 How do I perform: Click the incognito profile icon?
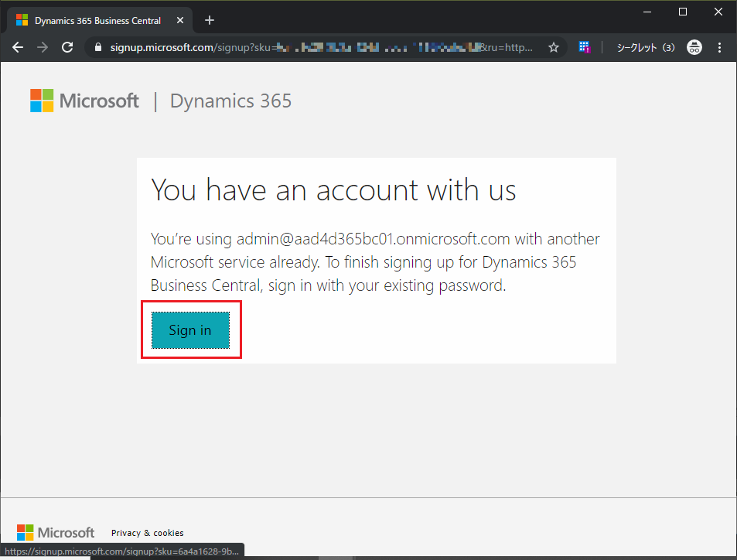(694, 47)
